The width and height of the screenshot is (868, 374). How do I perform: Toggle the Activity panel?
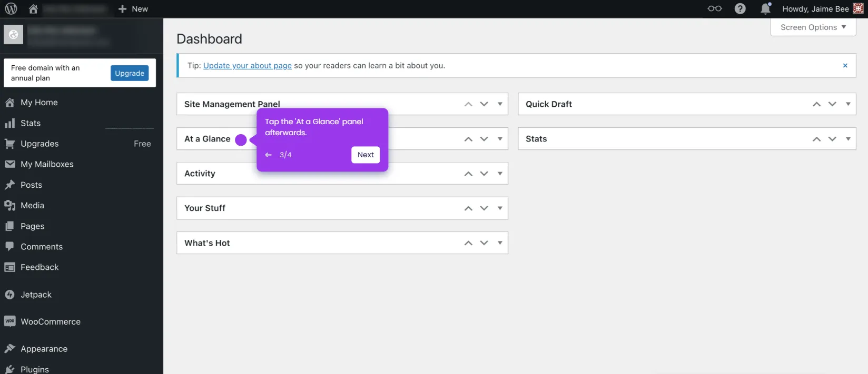[x=500, y=174]
